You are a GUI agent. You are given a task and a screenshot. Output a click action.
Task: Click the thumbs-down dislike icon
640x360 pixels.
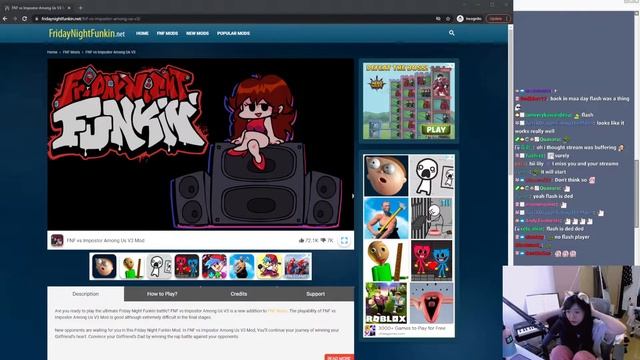[323, 240]
